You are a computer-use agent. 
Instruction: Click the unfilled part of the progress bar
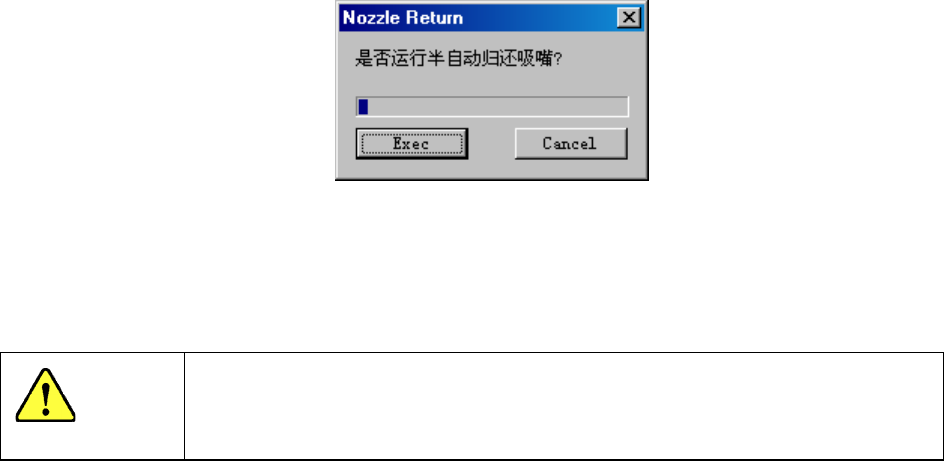[498, 107]
